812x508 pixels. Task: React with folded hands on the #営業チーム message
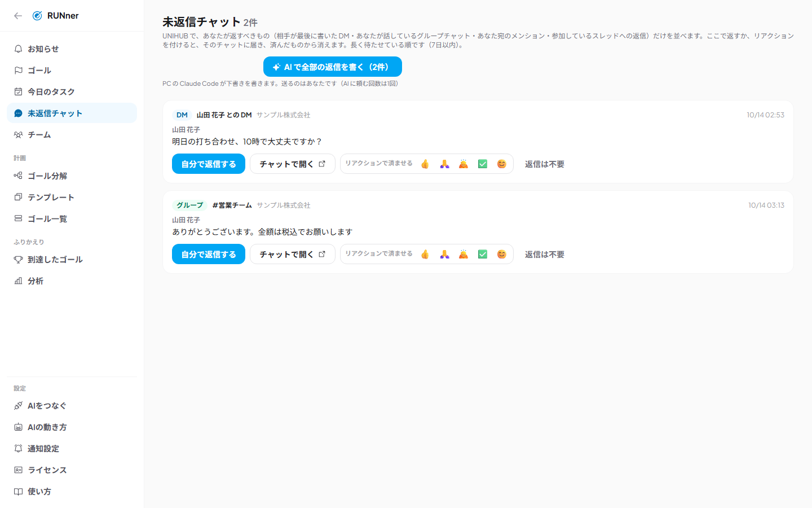[444, 254]
